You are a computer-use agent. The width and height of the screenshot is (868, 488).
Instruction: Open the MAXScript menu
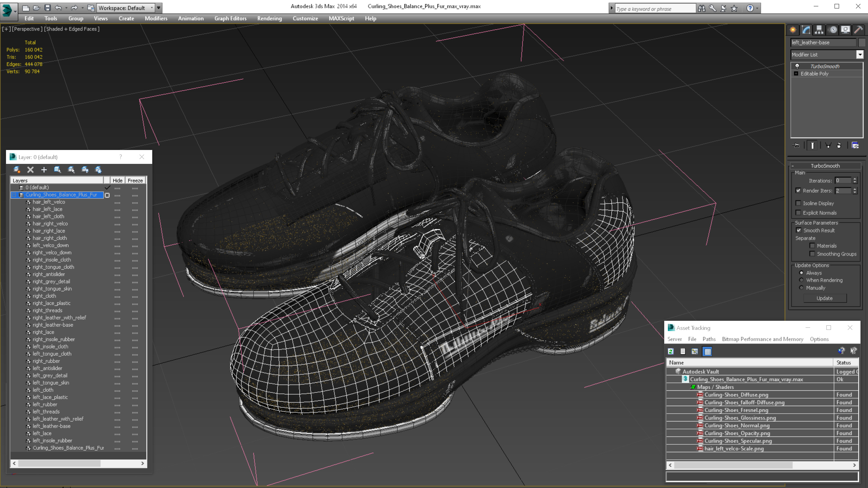[x=341, y=18]
